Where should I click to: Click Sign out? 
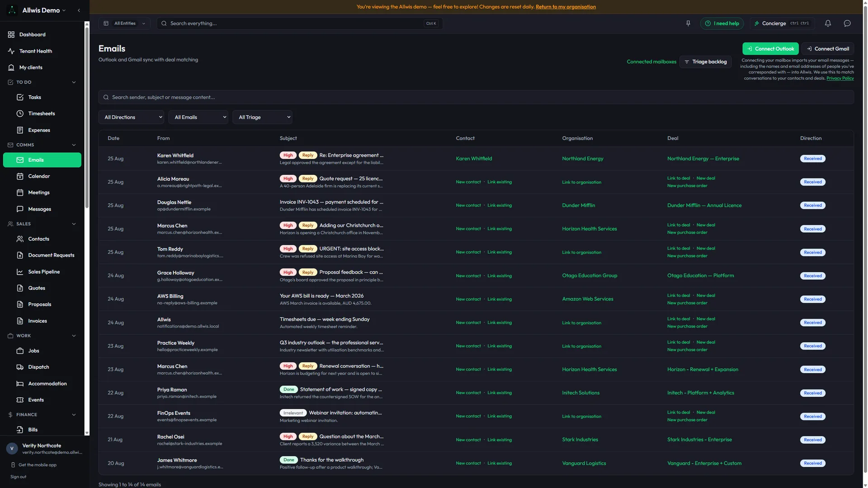18,477
